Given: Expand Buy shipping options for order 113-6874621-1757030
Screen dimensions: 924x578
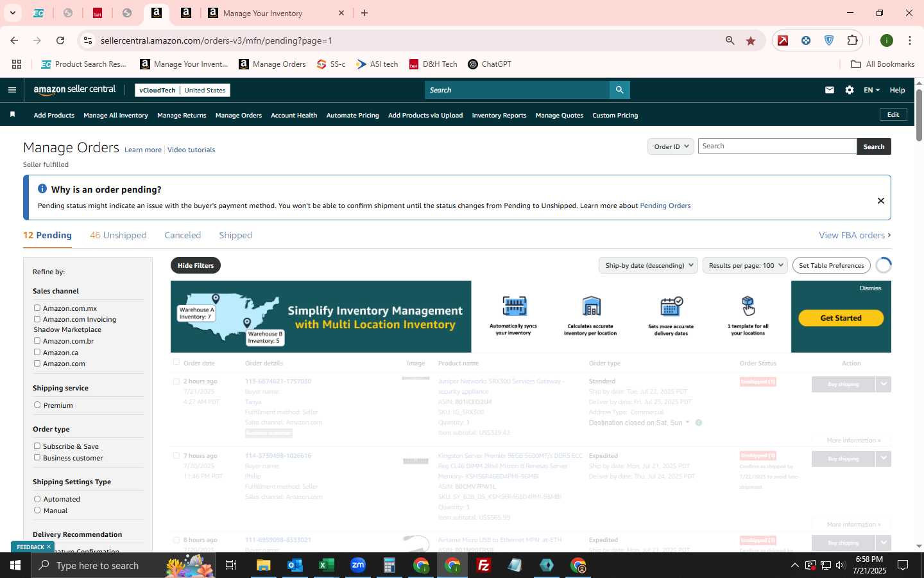Looking at the screenshot, I should pyautogui.click(x=884, y=384).
